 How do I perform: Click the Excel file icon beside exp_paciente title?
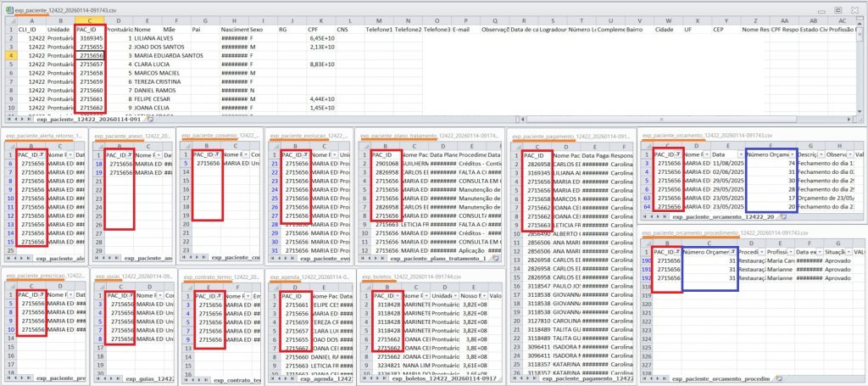[7, 7]
